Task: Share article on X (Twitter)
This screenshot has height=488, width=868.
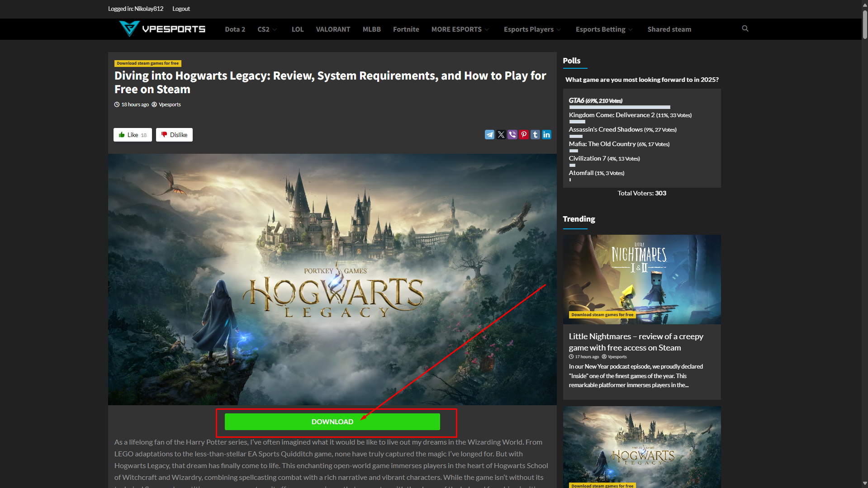Action: 501,135
